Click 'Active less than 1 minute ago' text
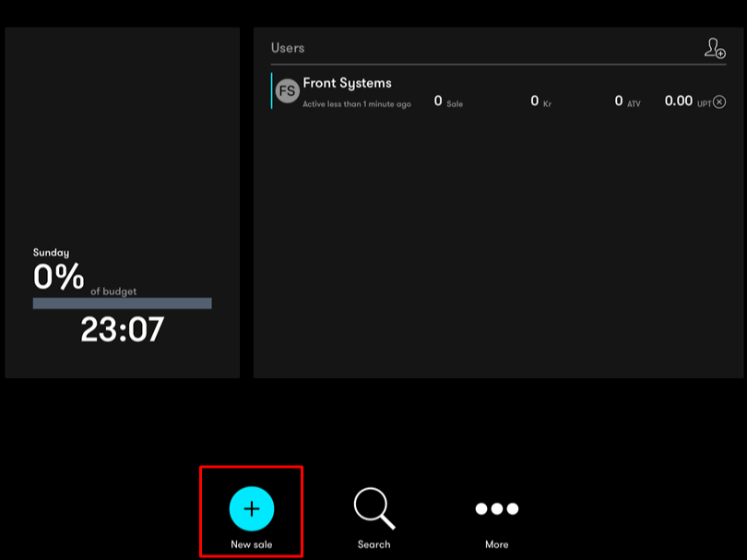Viewport: 747px width, 560px height. point(357,104)
